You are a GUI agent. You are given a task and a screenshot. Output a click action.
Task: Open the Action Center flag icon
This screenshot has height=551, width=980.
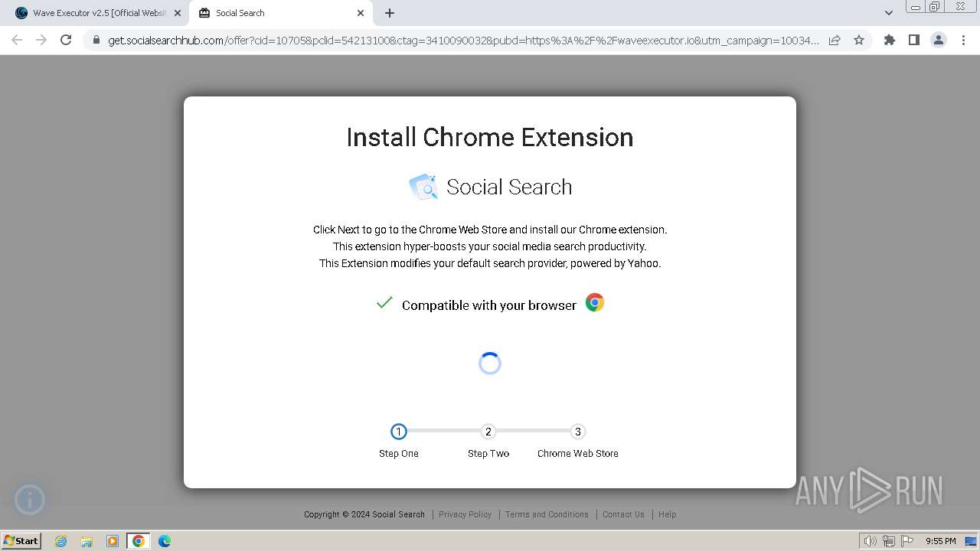click(x=906, y=541)
